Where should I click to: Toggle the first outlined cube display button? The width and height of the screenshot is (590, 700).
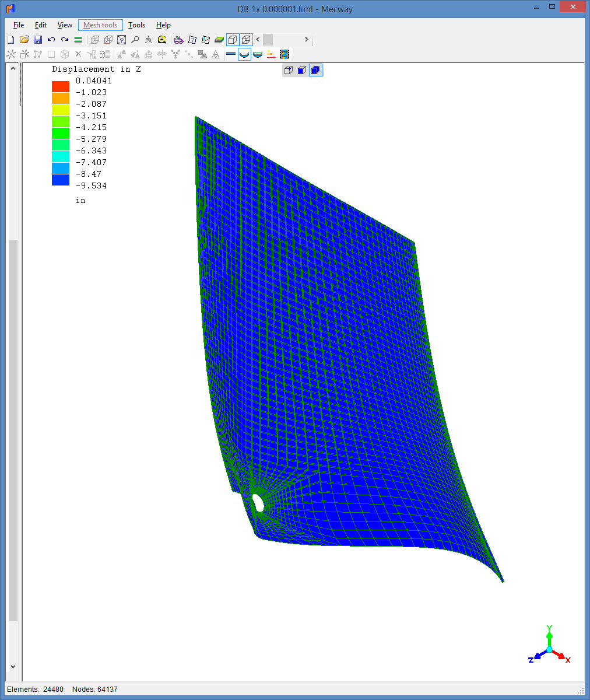233,40
